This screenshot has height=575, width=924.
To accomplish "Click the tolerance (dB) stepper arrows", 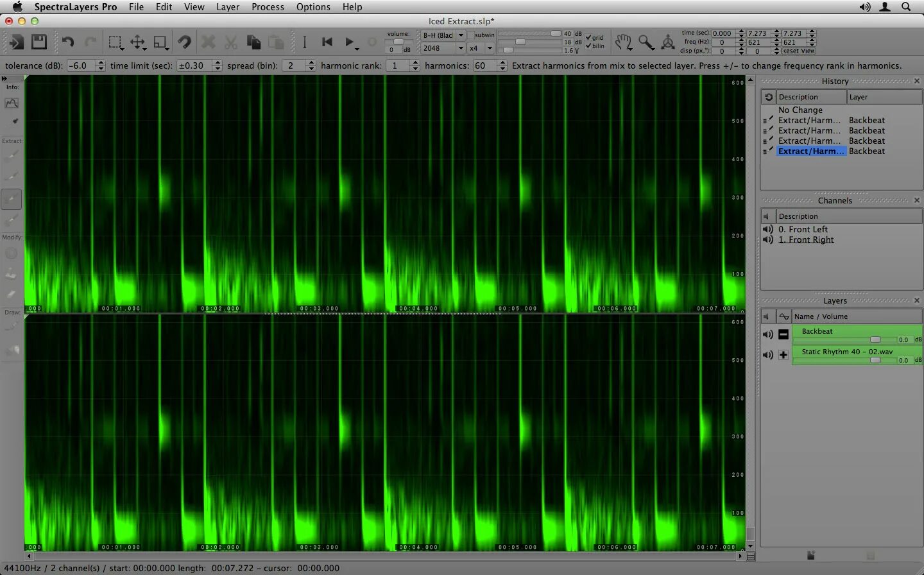I will coord(101,65).
